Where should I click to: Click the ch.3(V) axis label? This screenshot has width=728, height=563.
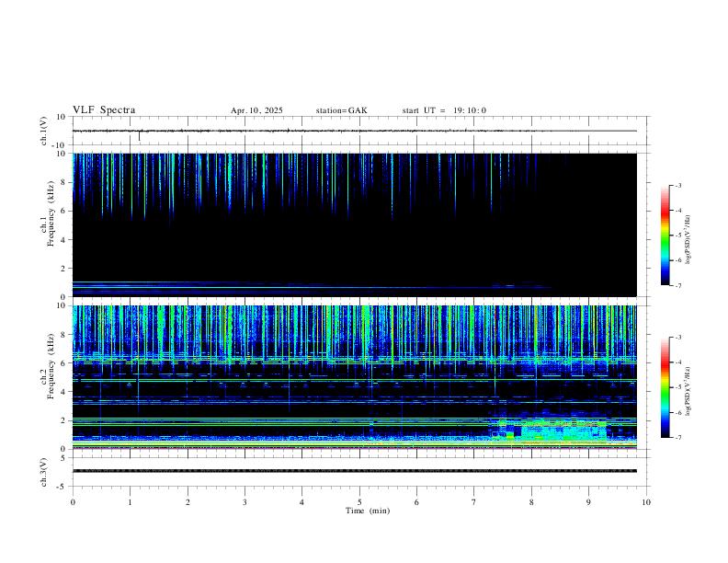[44, 473]
